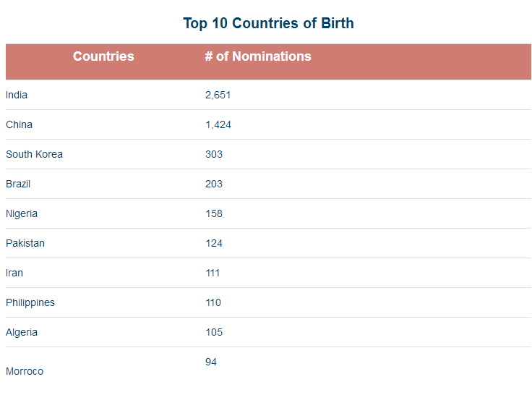This screenshot has height=395, width=532.
Task: Click China's nomination count 1,424
Action: click(218, 124)
